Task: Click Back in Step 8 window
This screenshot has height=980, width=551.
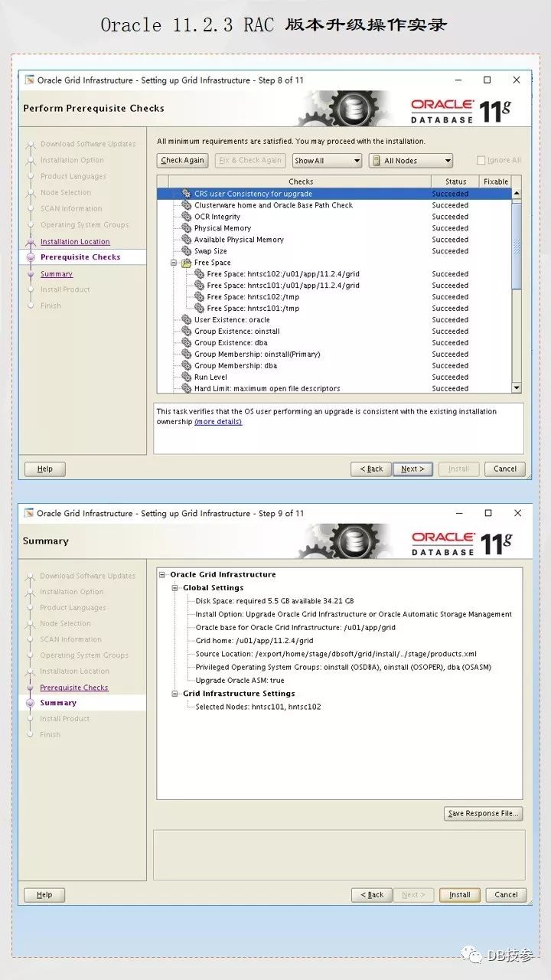Action: (371, 469)
